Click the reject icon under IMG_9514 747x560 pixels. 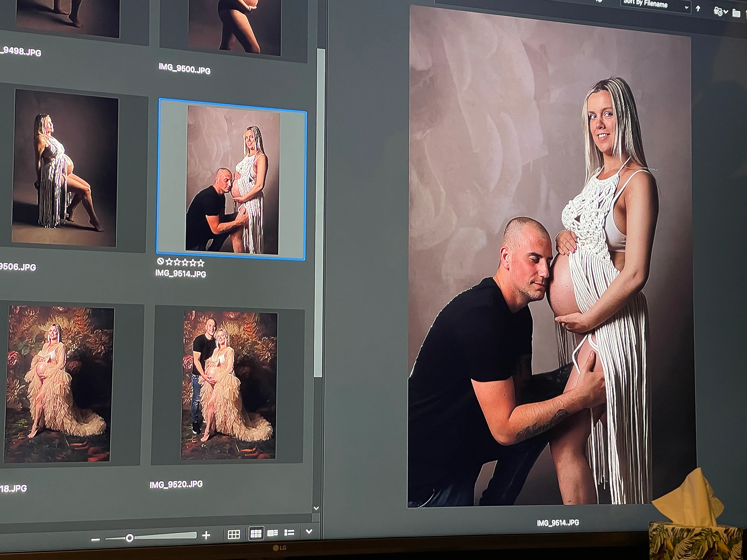click(160, 261)
